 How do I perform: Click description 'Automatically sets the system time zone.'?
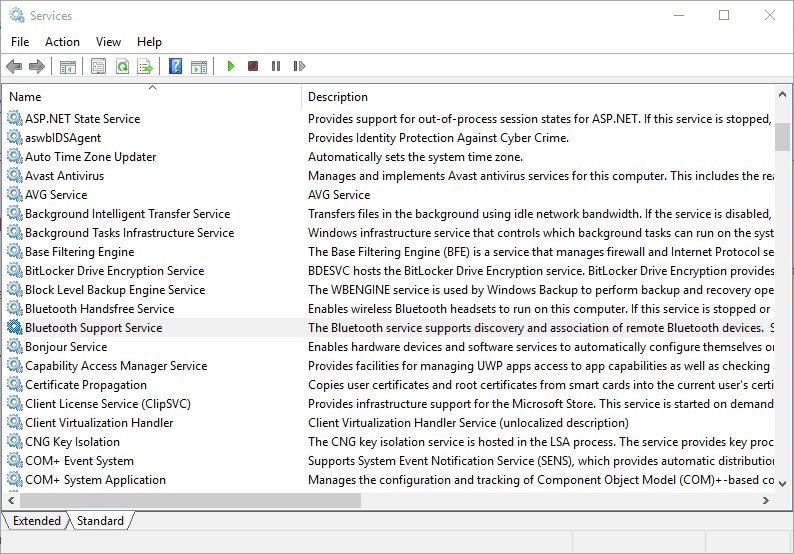coord(415,156)
